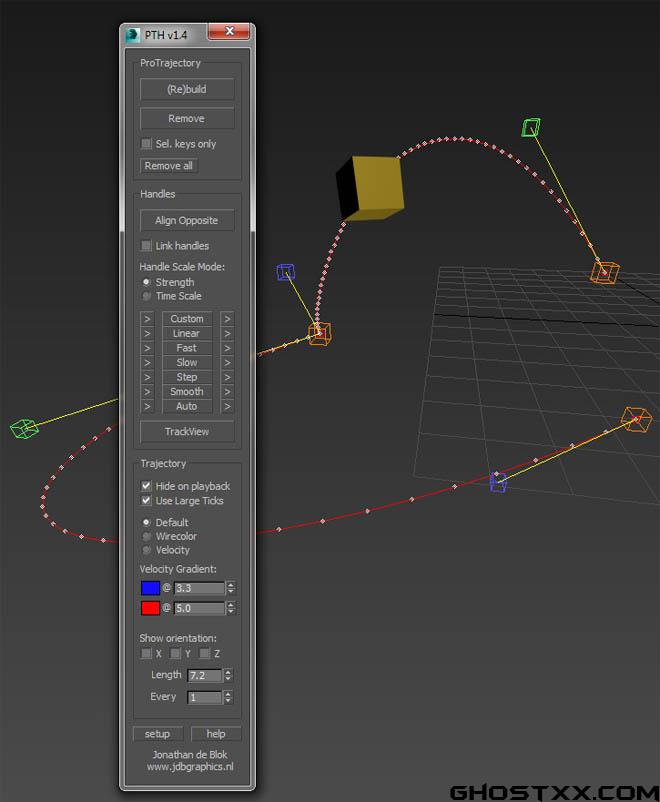Select blue tangent handle near the cube path
Viewport: 660px width, 802px height.
click(x=285, y=272)
